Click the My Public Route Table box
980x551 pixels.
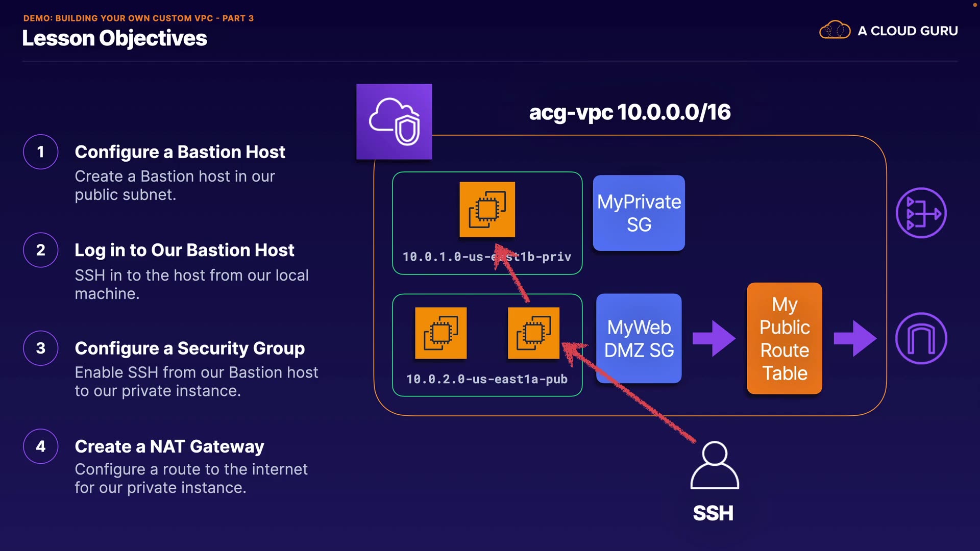(784, 338)
